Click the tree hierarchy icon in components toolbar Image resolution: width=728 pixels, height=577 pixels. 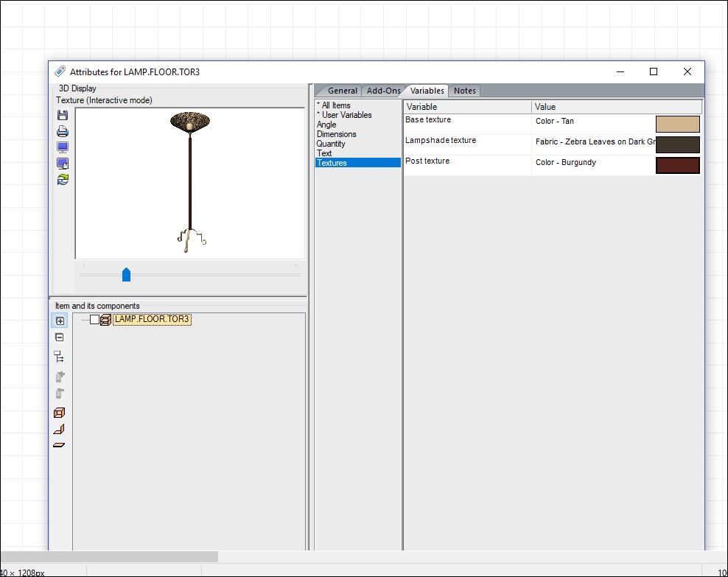coord(60,357)
